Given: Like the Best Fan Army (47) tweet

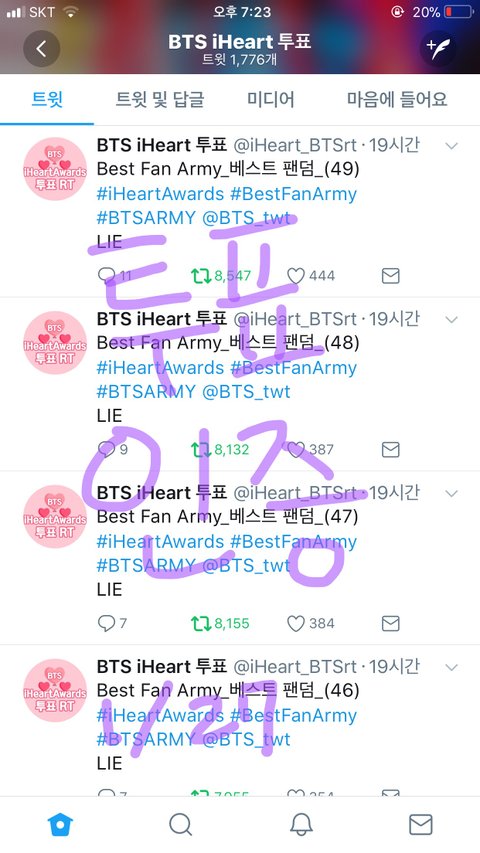Looking at the screenshot, I should click(296, 623).
